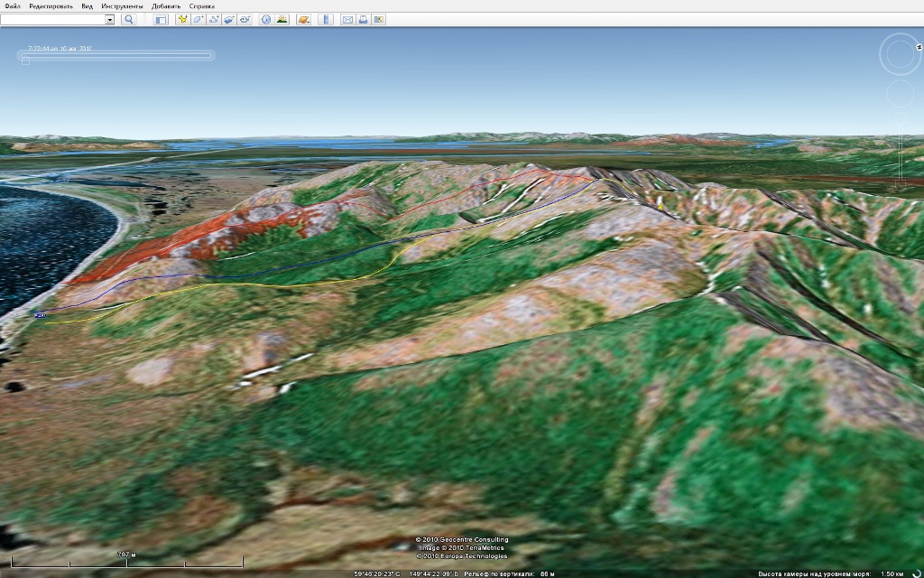Toggle the sidebar panel visibility

pyautogui.click(x=160, y=19)
